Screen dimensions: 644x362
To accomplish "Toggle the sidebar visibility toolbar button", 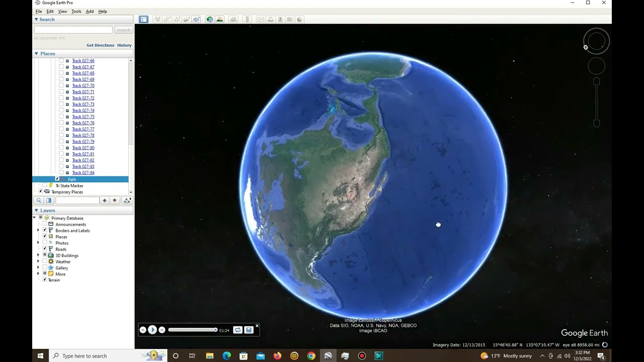I will pyautogui.click(x=144, y=19).
